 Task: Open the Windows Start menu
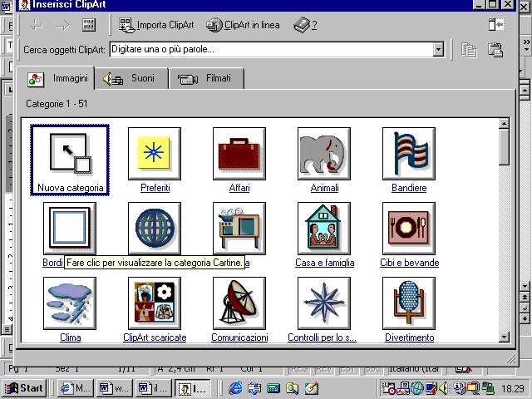click(x=24, y=388)
